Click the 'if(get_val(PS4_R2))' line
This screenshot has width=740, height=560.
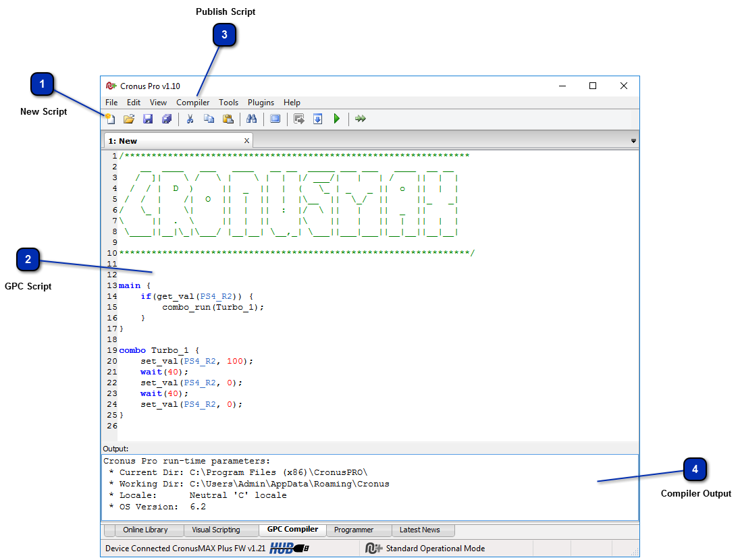[196, 296]
